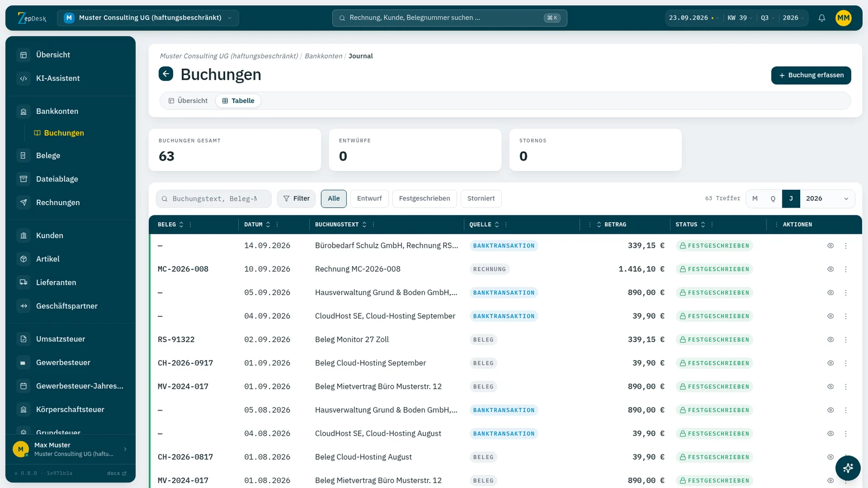Click the Buchung erfassen button

tap(811, 75)
